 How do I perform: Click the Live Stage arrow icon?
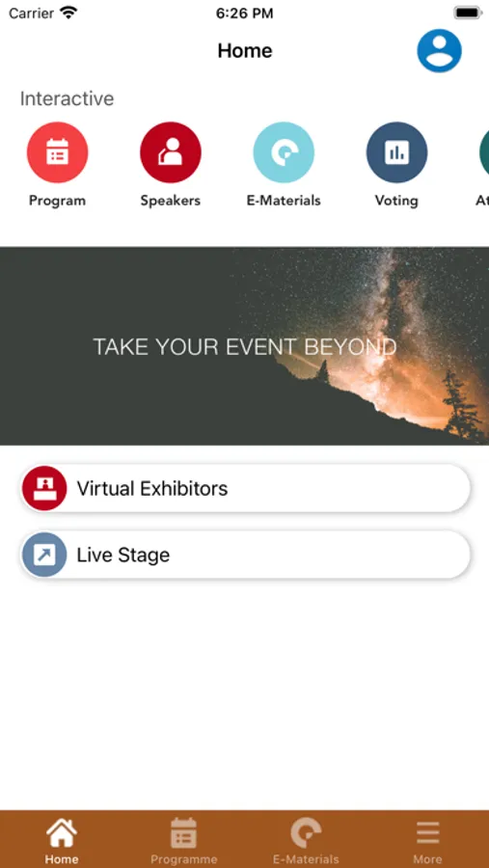(x=44, y=555)
